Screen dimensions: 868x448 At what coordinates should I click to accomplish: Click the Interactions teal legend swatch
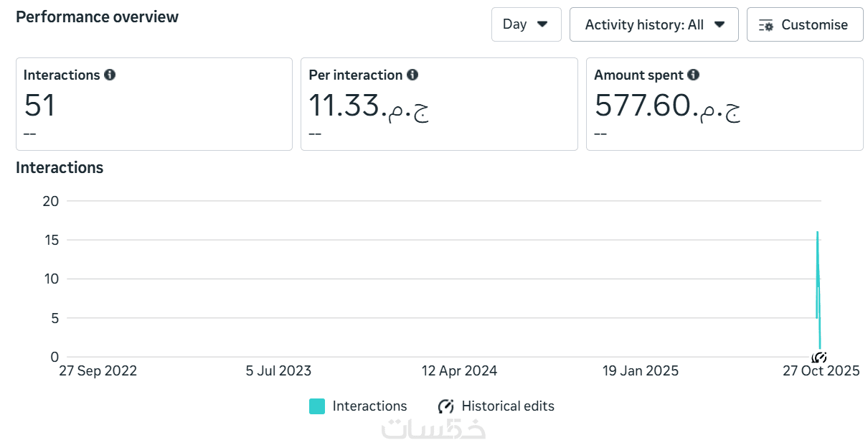317,406
